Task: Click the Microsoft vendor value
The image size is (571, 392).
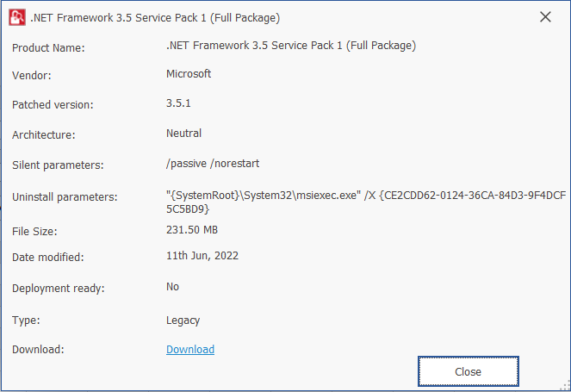Action: (189, 73)
